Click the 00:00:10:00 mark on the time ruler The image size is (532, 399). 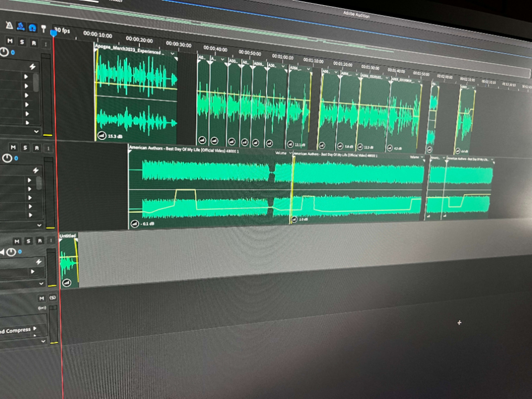tap(98, 35)
